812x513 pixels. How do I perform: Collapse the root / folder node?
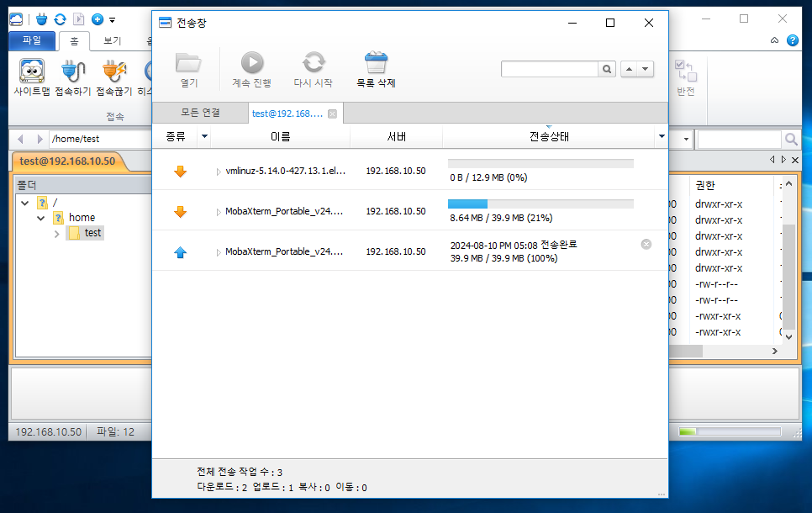coord(25,203)
